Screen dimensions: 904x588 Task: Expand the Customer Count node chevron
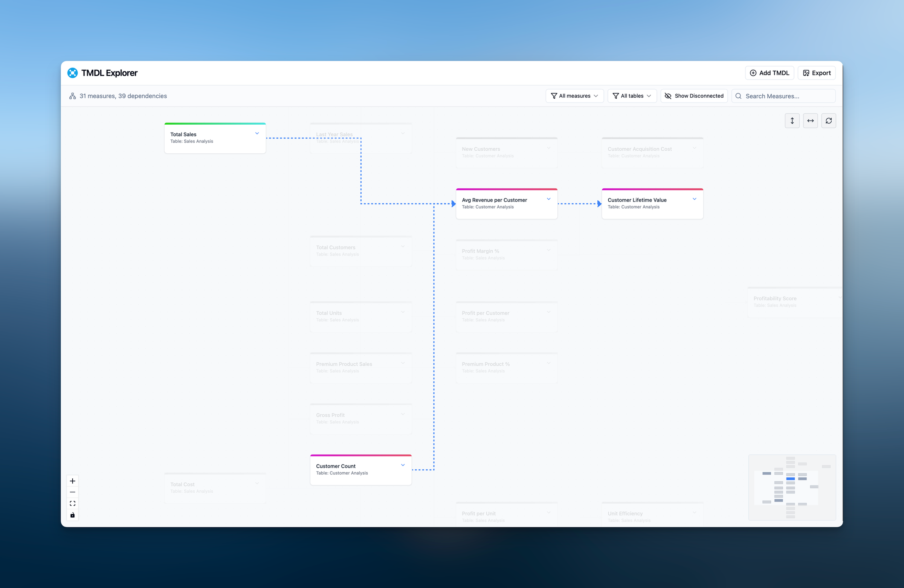pyautogui.click(x=403, y=465)
